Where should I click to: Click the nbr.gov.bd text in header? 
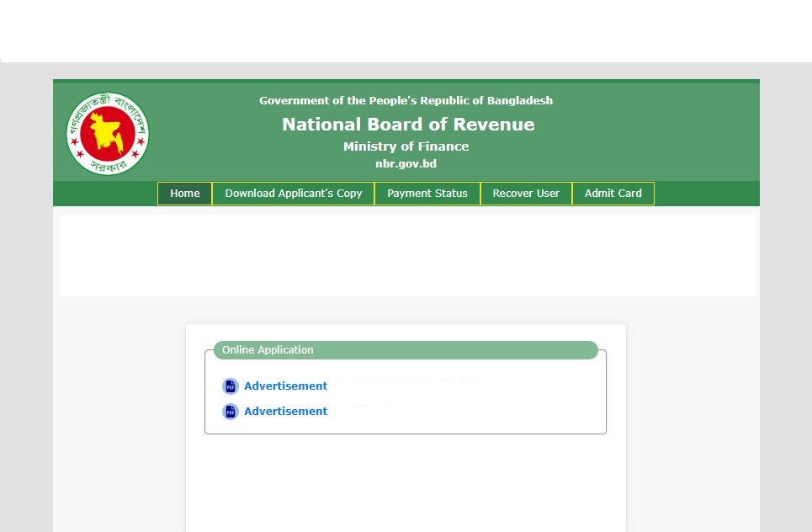pyautogui.click(x=406, y=163)
